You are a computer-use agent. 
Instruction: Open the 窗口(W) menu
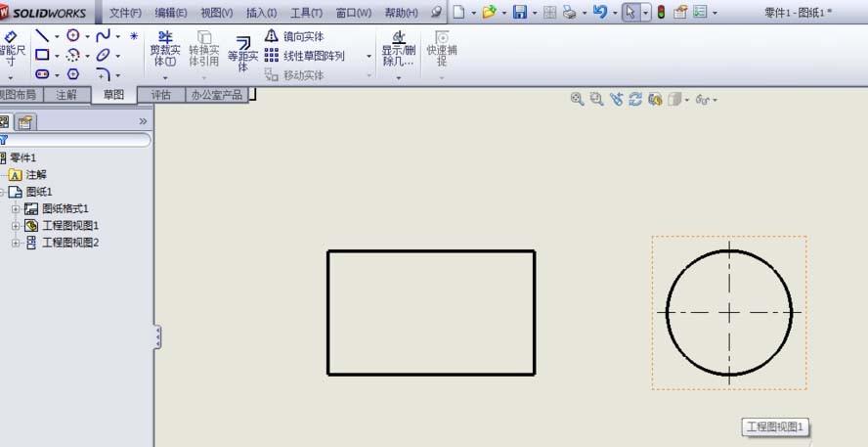pos(354,13)
